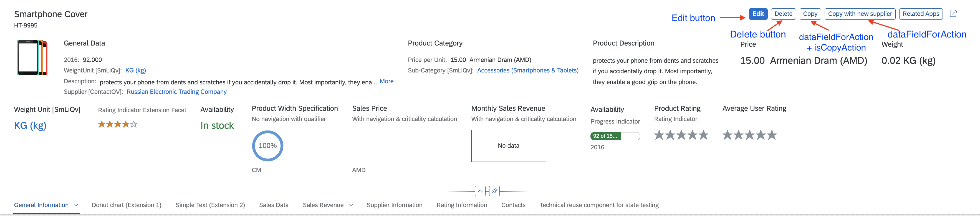Click the large KG (kg) Weight Unit link
The image size is (980, 216).
pyautogui.click(x=30, y=126)
